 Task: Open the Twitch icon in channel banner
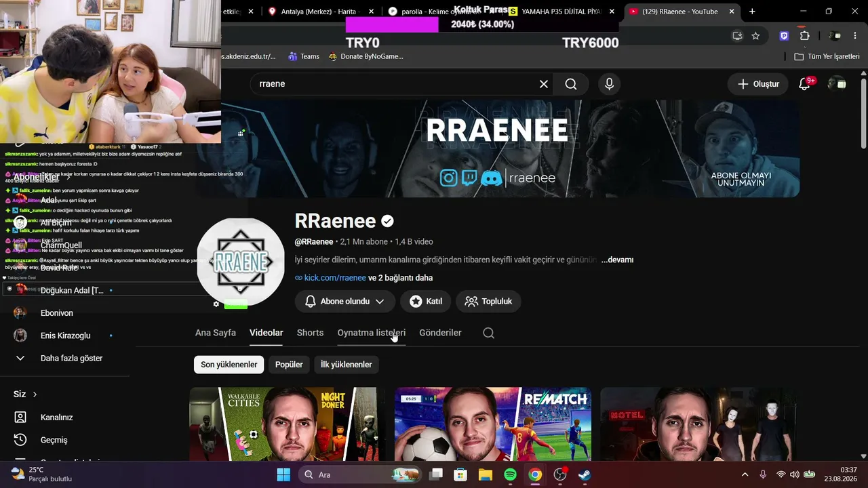tap(469, 178)
